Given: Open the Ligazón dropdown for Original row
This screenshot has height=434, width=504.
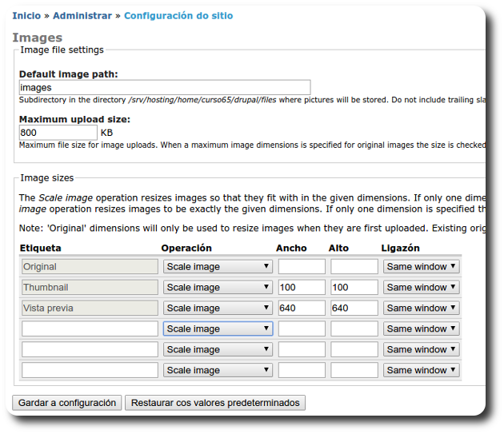Looking at the screenshot, I should tap(421, 266).
